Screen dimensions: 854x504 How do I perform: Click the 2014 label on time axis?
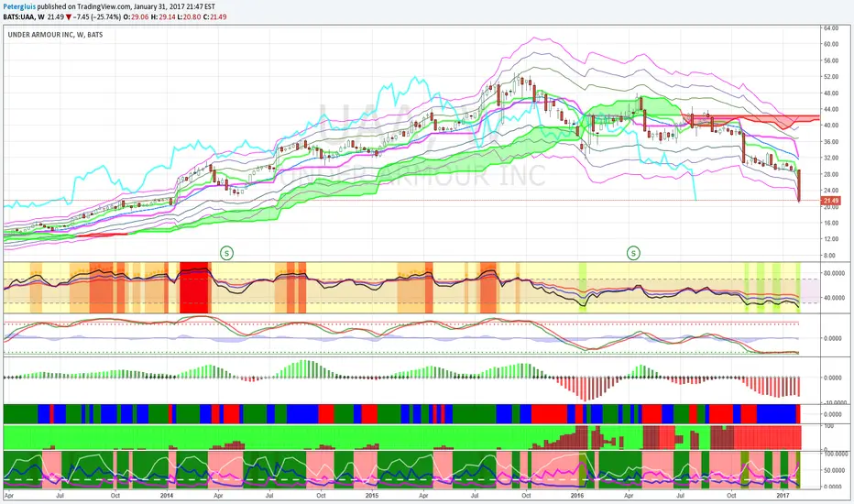click(167, 495)
